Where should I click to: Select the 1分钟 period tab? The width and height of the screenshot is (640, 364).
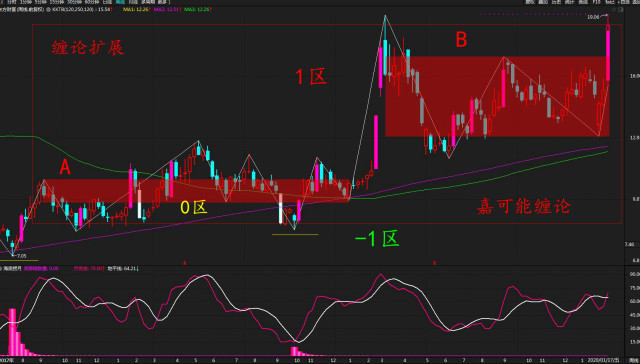[26, 2]
